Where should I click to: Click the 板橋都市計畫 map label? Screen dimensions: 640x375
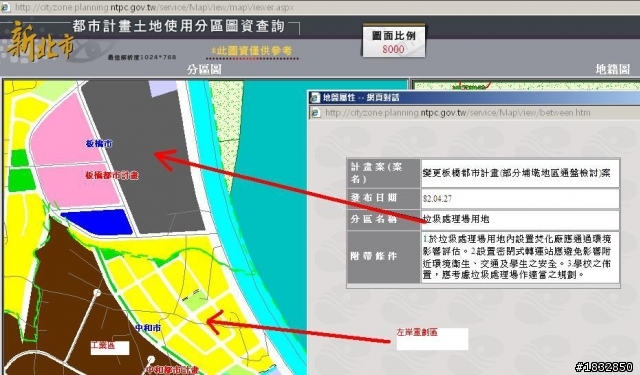112,175
